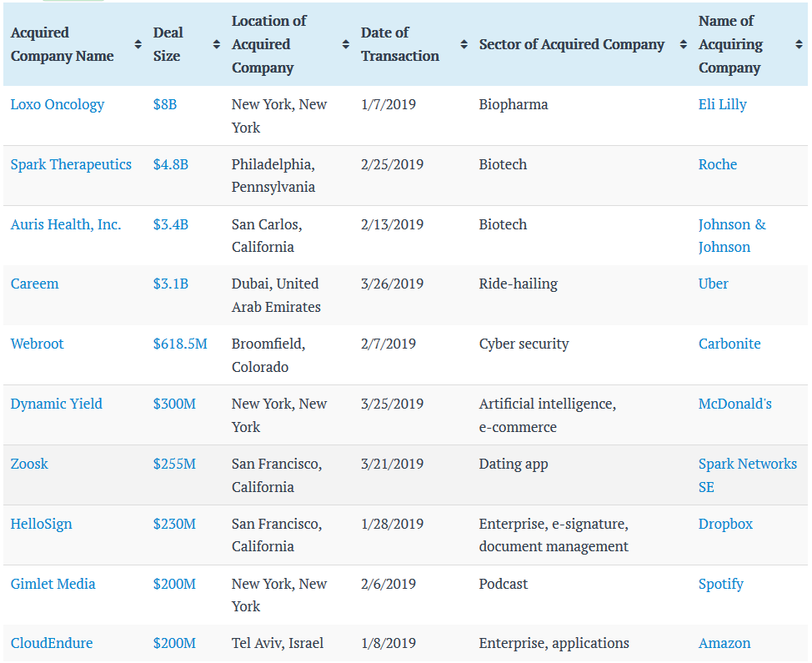The width and height of the screenshot is (812, 663).
Task: Sort by Acquired Company Name column arrows
Action: pos(138,44)
